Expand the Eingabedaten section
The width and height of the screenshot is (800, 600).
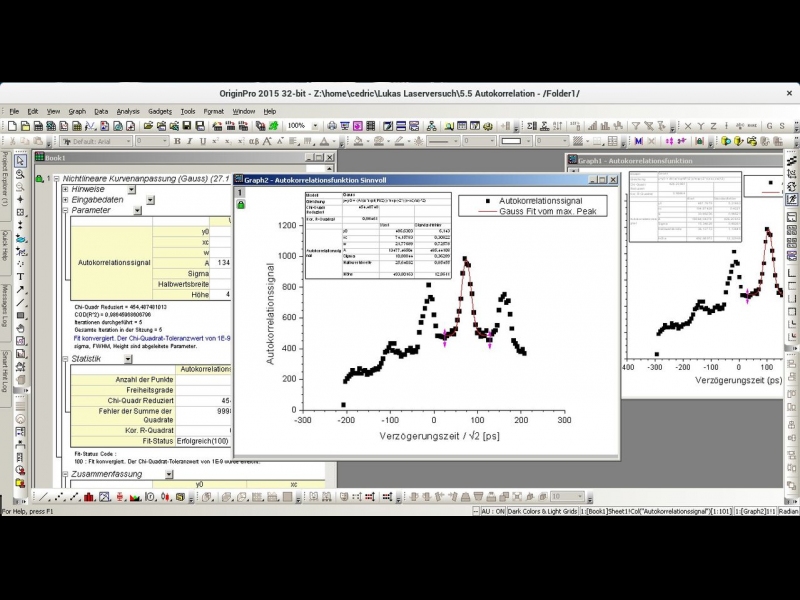pos(65,200)
